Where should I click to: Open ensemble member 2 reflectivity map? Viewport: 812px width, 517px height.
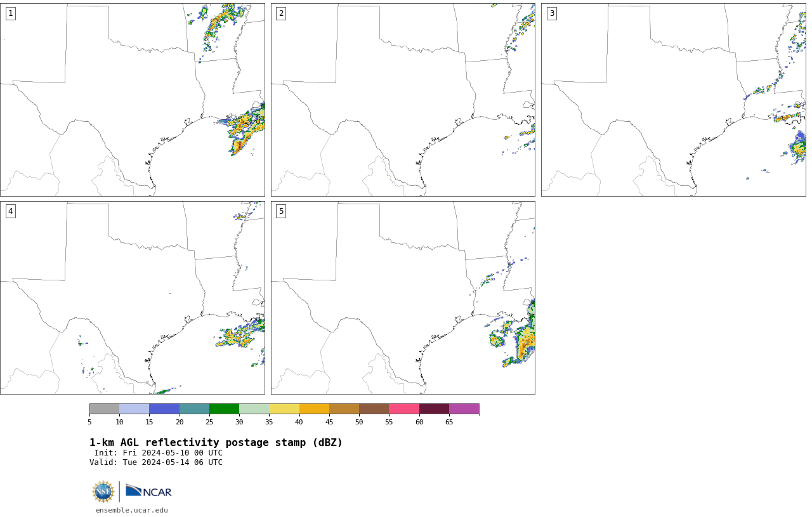click(x=403, y=100)
